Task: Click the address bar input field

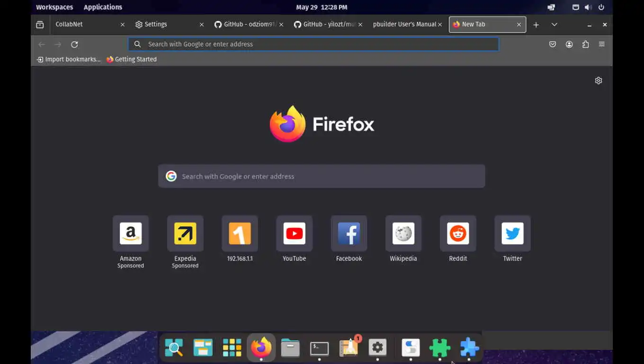Action: [313, 44]
